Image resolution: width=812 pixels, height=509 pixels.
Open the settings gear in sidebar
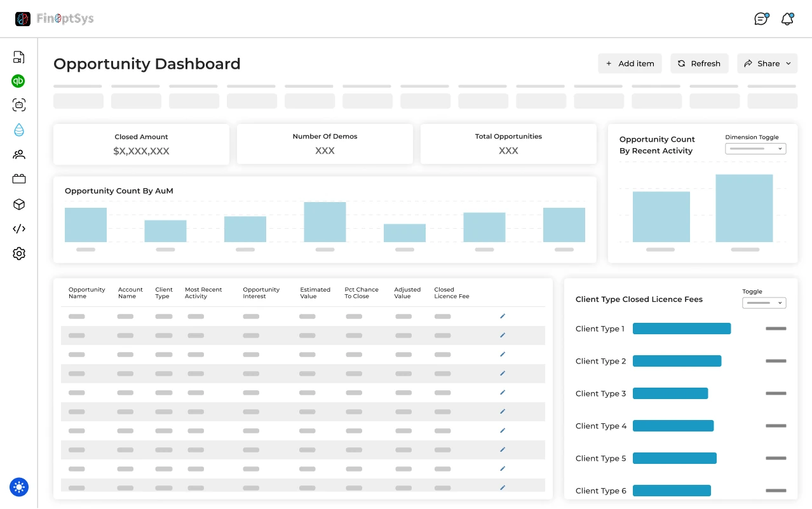click(x=19, y=254)
